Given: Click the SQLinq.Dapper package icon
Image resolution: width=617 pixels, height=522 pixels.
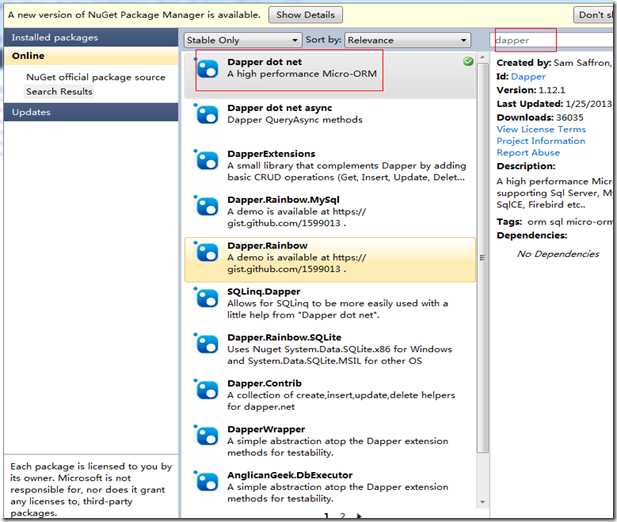Looking at the screenshot, I should (207, 298).
